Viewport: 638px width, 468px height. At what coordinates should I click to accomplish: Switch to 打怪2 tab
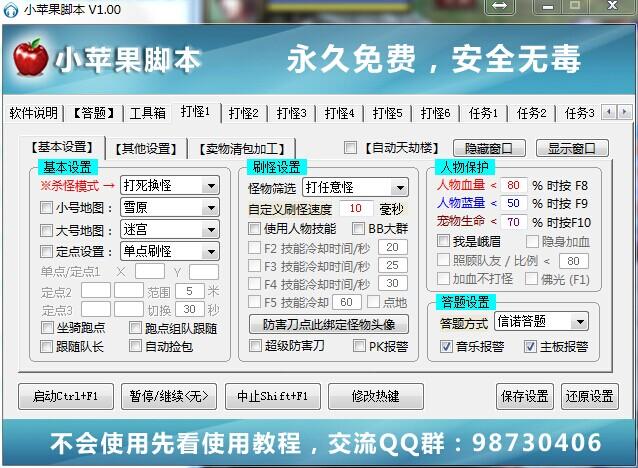243,113
